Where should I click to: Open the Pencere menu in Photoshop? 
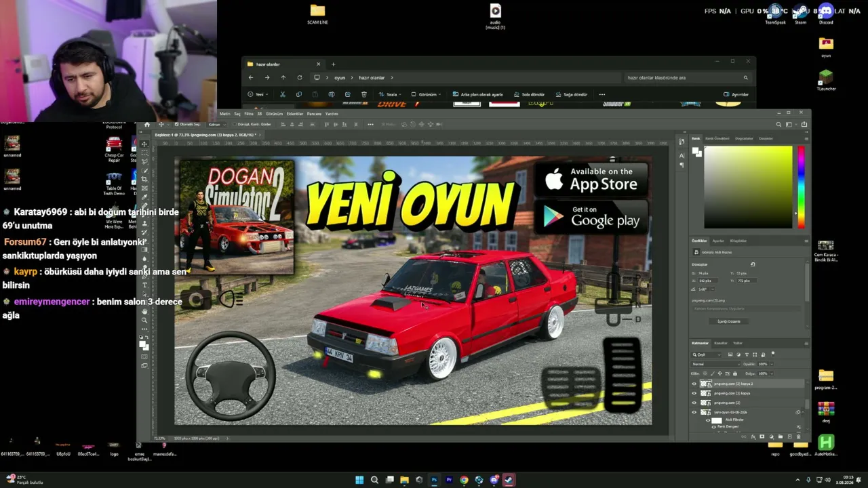click(x=314, y=114)
